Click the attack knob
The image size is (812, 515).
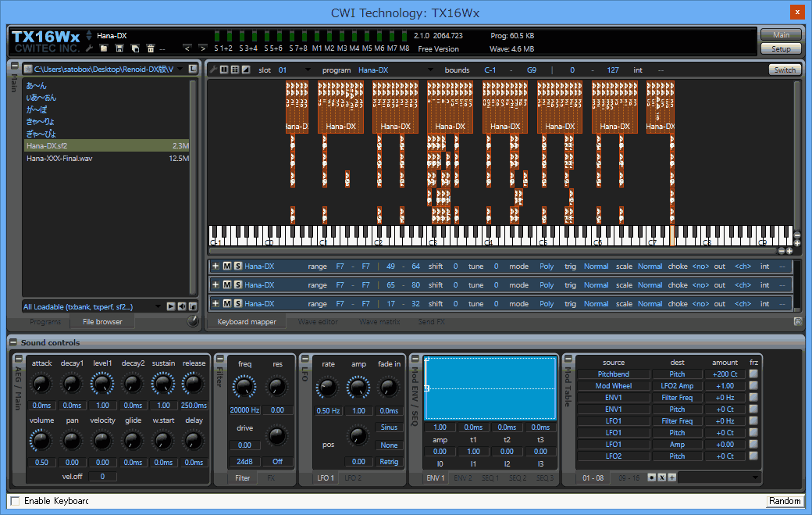[41, 384]
